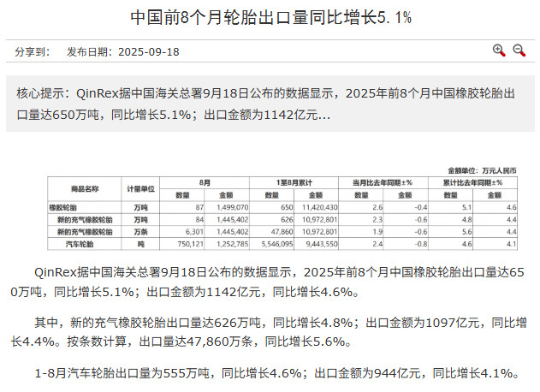The height and width of the screenshot is (392, 540).
Task: Click the article title about tire exports
Action: click(270, 17)
